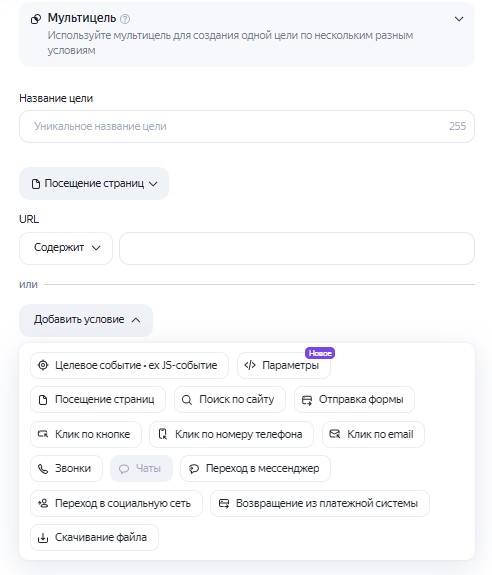Choose the Параметры condition with code icon

coord(284,365)
